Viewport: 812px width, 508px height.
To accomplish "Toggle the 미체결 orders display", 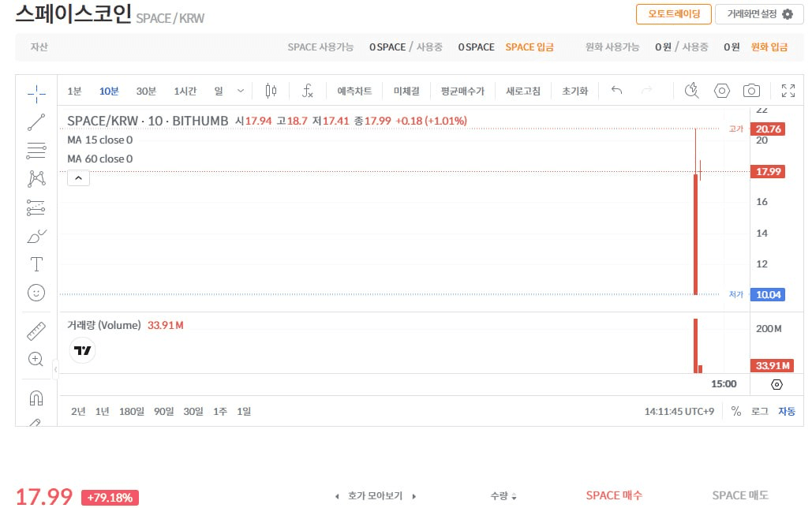I will tap(406, 92).
